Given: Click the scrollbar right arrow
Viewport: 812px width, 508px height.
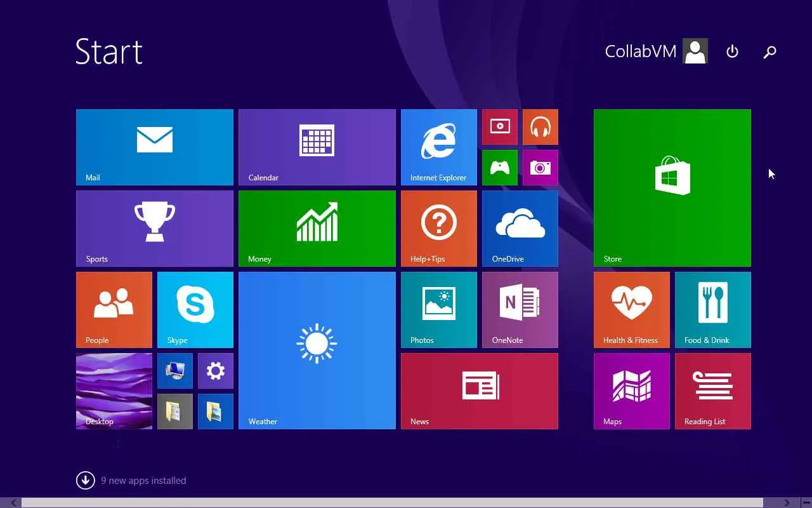Looking at the screenshot, I should [787, 503].
